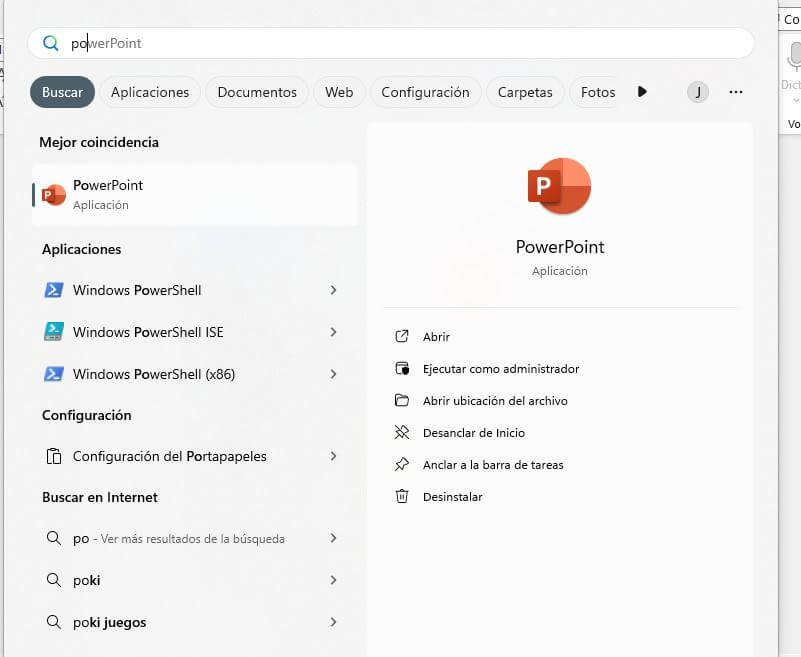Click the Abrir ubicación del archivo folder icon
801x657 pixels.
(x=402, y=401)
